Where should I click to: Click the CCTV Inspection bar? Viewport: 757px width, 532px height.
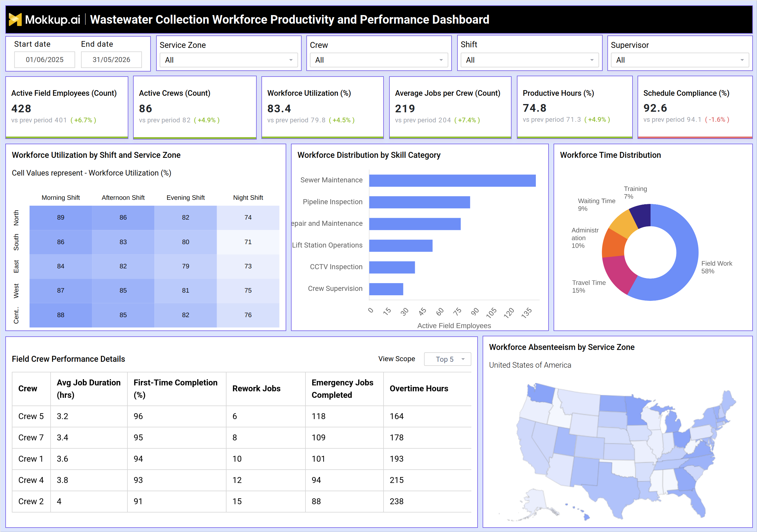tap(392, 267)
